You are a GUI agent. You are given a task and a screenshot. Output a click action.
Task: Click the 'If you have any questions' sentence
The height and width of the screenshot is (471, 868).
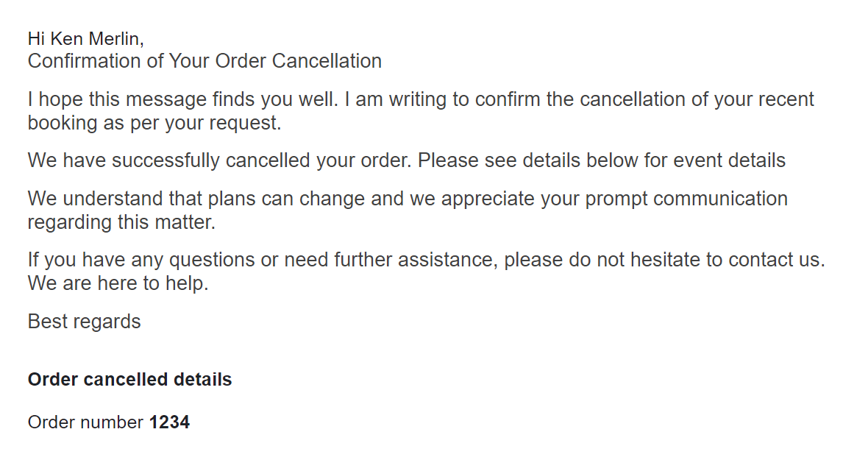[x=426, y=260]
